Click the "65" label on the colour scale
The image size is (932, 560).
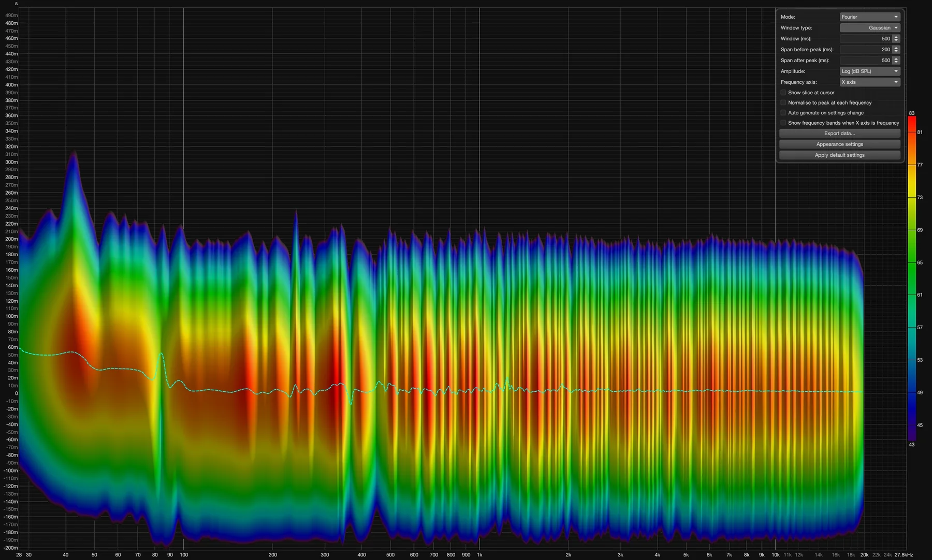(x=920, y=262)
